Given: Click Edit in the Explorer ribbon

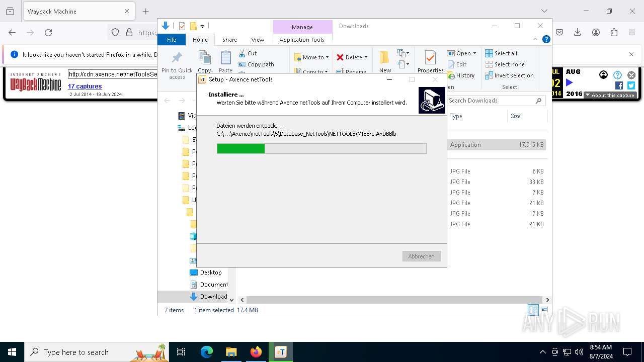Looking at the screenshot, I should click(x=457, y=64).
